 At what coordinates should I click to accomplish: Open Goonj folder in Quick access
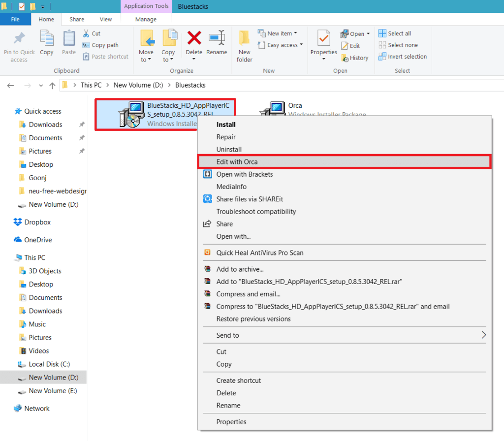(33, 178)
